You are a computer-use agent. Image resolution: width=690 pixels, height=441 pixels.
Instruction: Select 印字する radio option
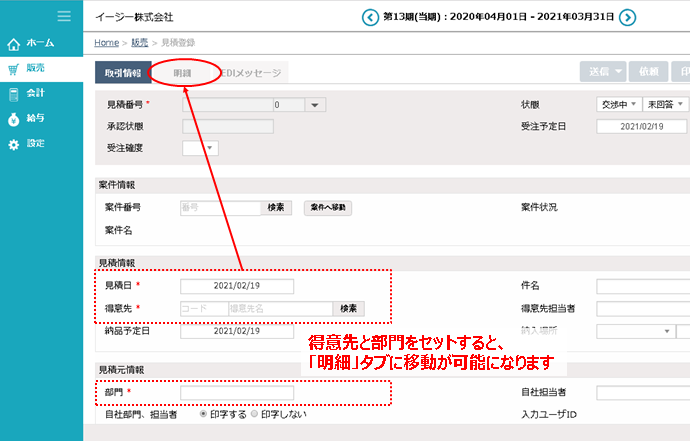(204, 413)
